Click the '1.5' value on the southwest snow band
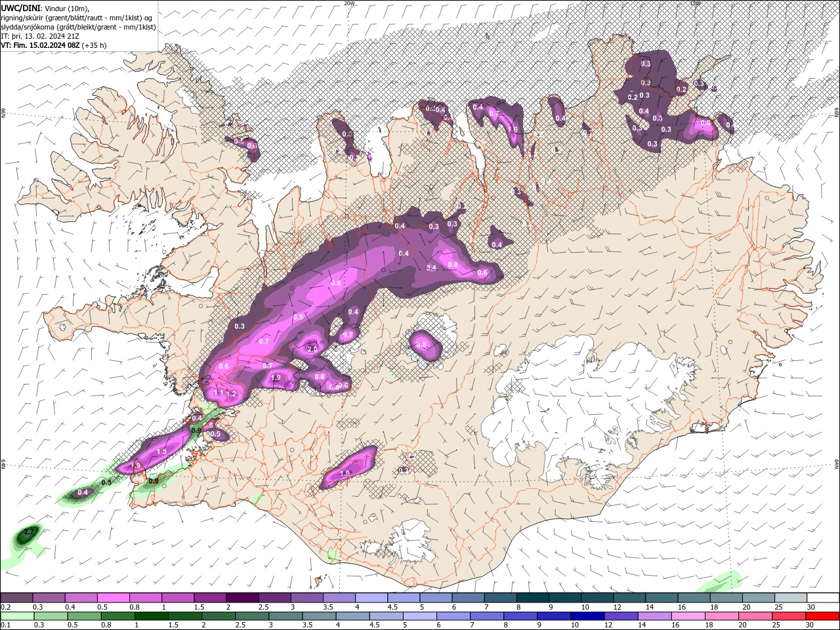This screenshot has width=840, height=630. [x=161, y=452]
